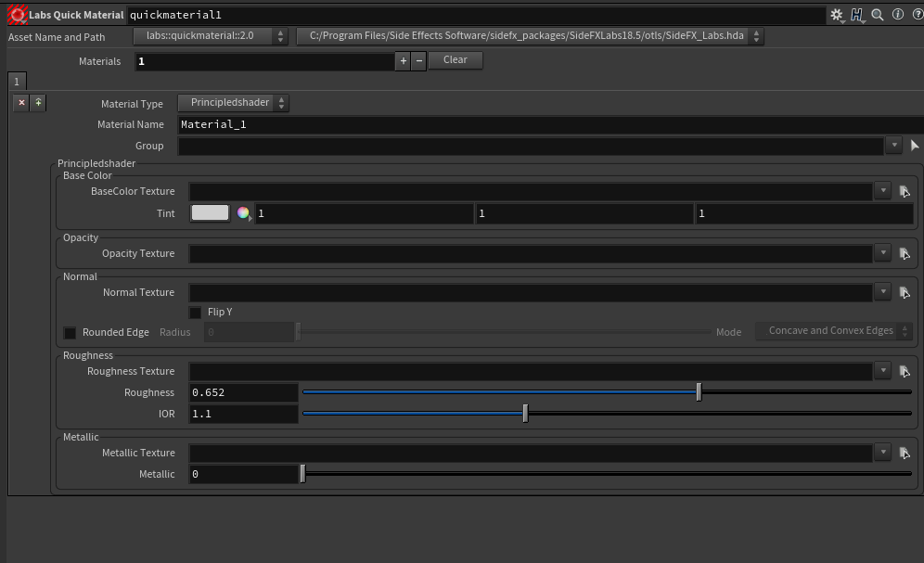Screen dimensions: 924x563
Task: Open the Concave and Convex Edges mode dropdown
Action: (834, 331)
